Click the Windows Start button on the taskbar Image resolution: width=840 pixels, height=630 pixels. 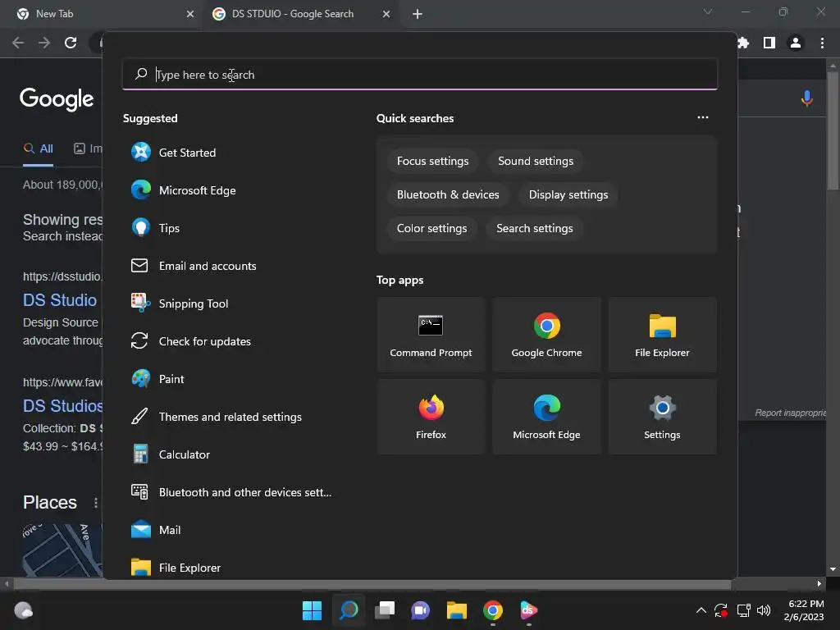(x=312, y=610)
